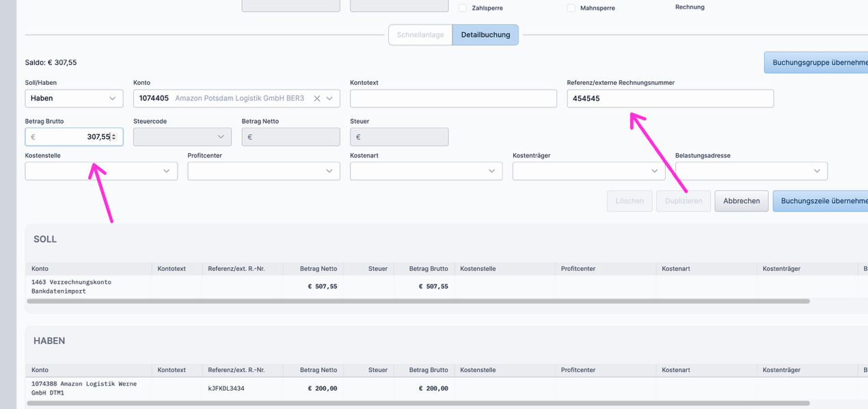The width and height of the screenshot is (868, 409).
Task: Clear the Konto field with the X icon
Action: tap(317, 98)
